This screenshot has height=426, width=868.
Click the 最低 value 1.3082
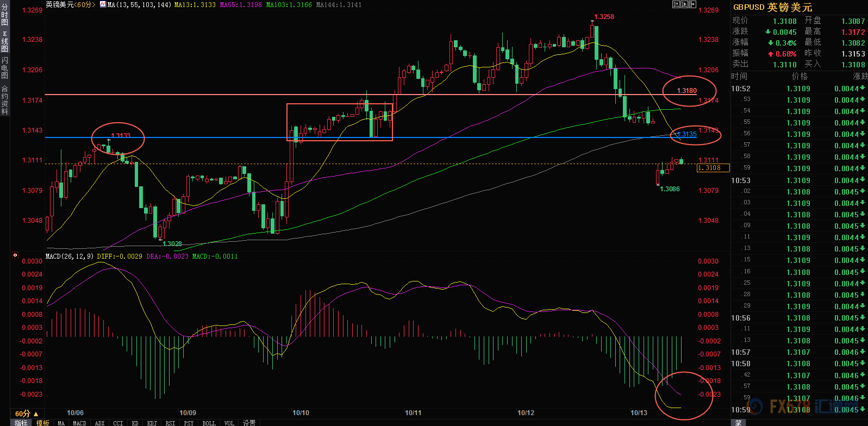pos(853,43)
